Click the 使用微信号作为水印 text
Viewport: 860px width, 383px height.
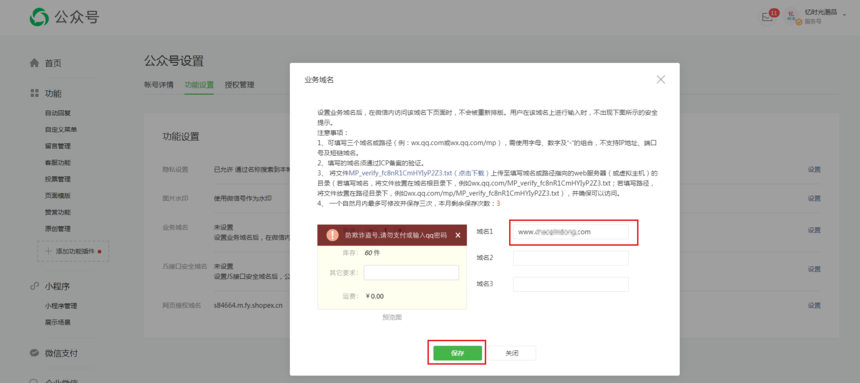click(242, 199)
